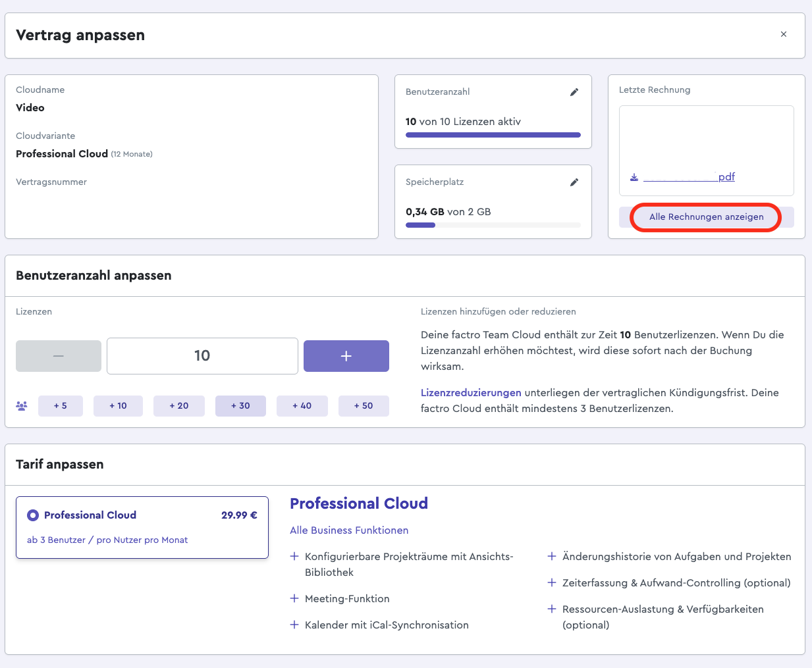The image size is (812, 668).
Task: Click the Speicherplatz usage progress bar
Action: tap(493, 225)
